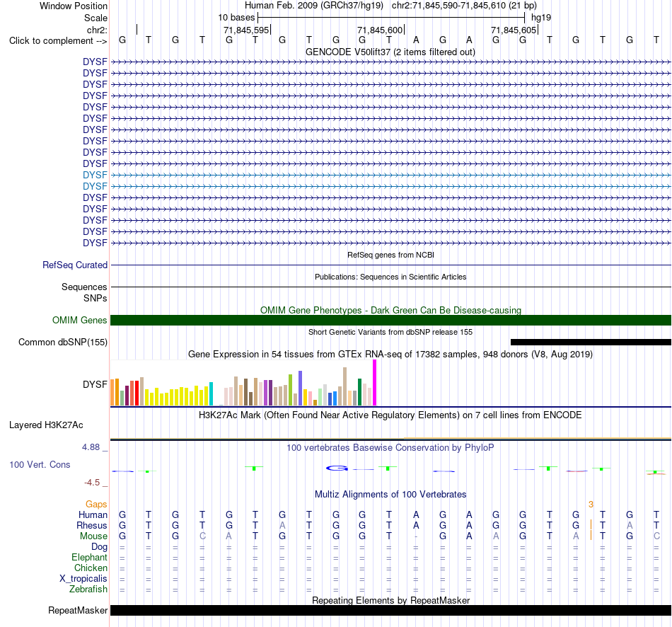Click coordinate label 71,845,600 on the ruler
The height and width of the screenshot is (627, 672).
(x=380, y=30)
